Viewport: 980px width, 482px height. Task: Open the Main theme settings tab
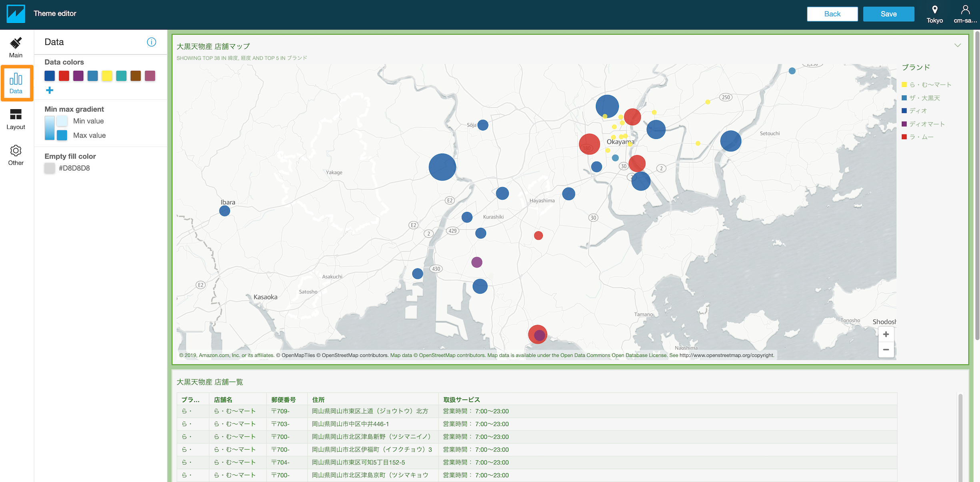click(x=16, y=48)
